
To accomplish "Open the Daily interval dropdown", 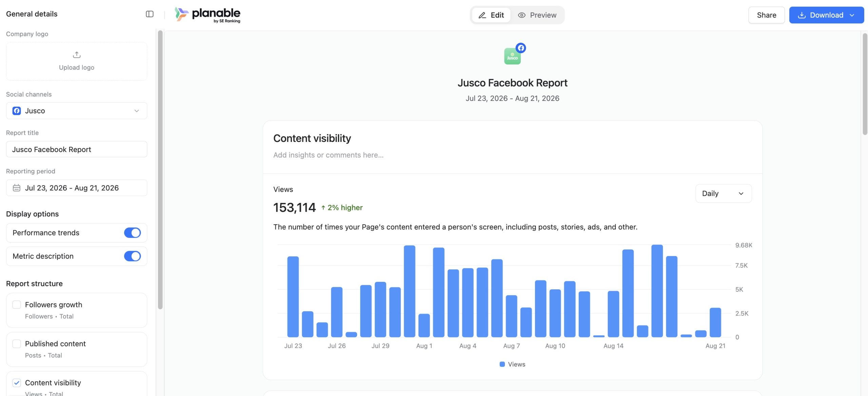I will coord(723,193).
